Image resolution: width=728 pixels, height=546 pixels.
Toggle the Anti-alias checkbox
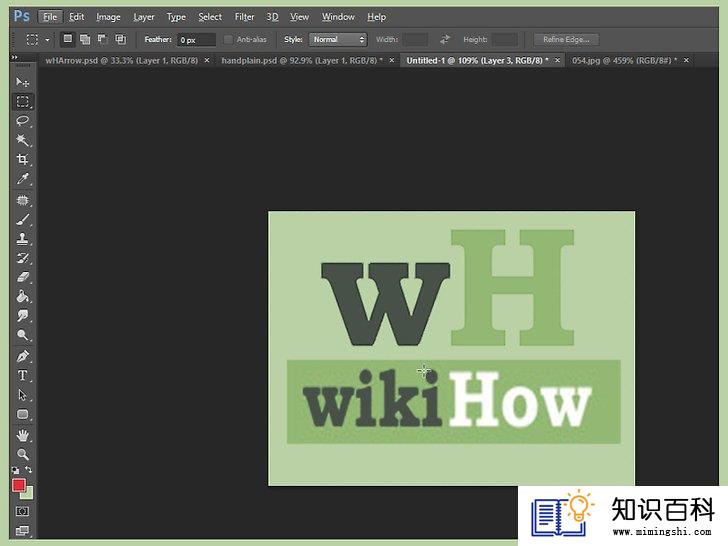[228, 39]
